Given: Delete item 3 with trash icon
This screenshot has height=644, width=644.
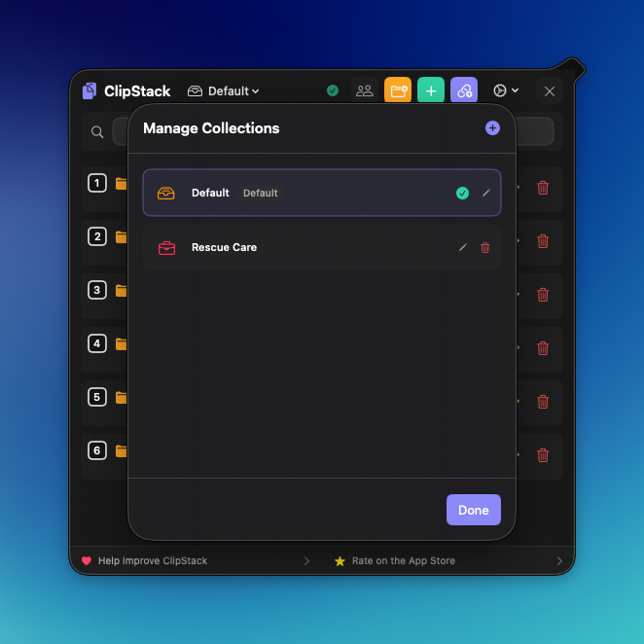Looking at the screenshot, I should coord(543,295).
